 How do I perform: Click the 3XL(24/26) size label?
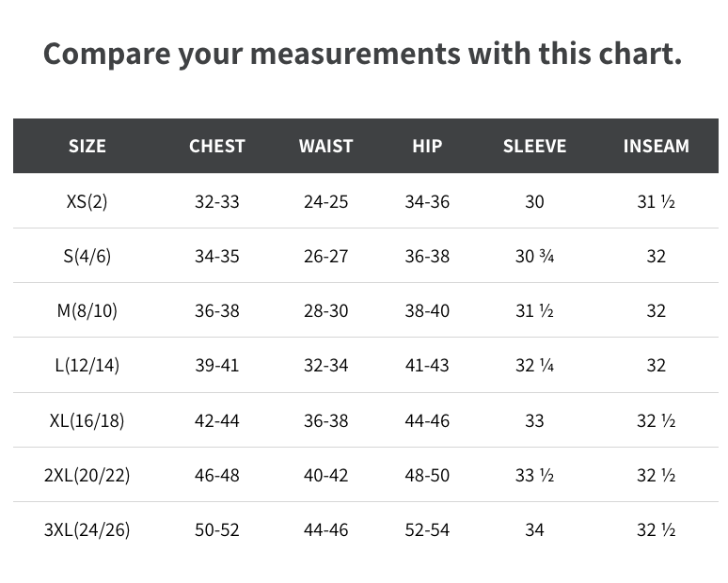[x=87, y=530]
